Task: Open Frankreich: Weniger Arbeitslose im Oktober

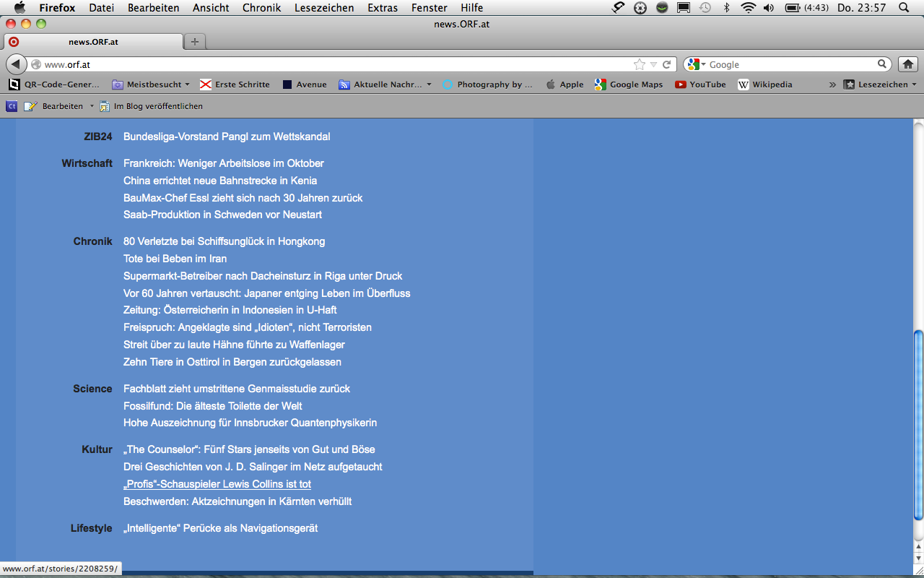Action: coord(224,163)
